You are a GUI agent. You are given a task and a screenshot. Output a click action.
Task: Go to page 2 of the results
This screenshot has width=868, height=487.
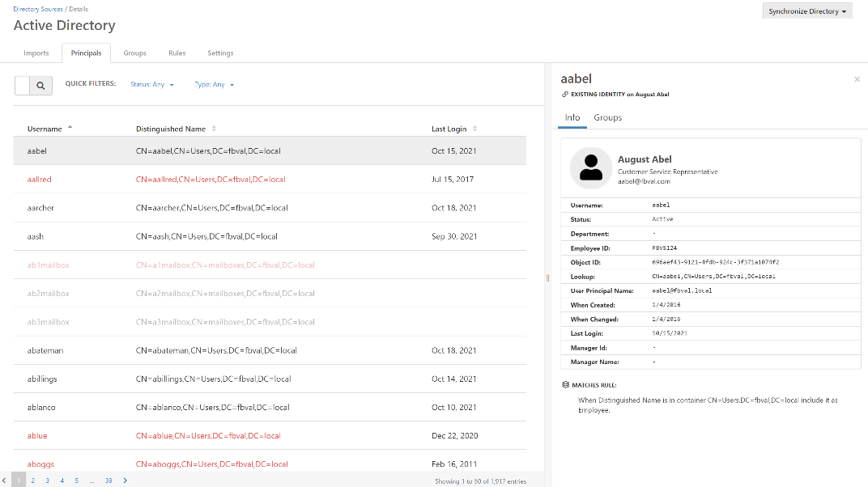coord(33,481)
